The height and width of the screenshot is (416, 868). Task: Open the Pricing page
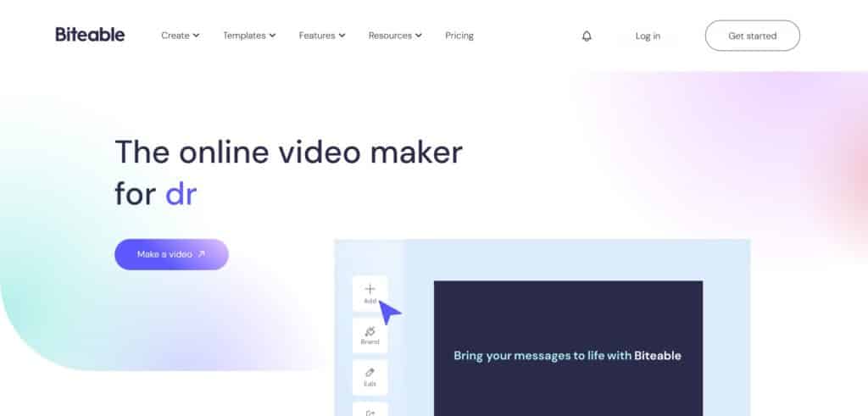pyautogui.click(x=459, y=36)
